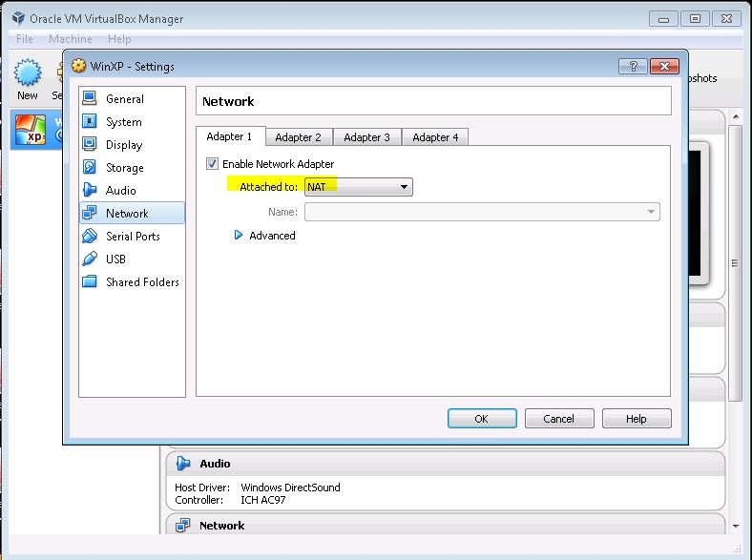Open Serial Ports settings category
The image size is (752, 560).
pos(132,236)
